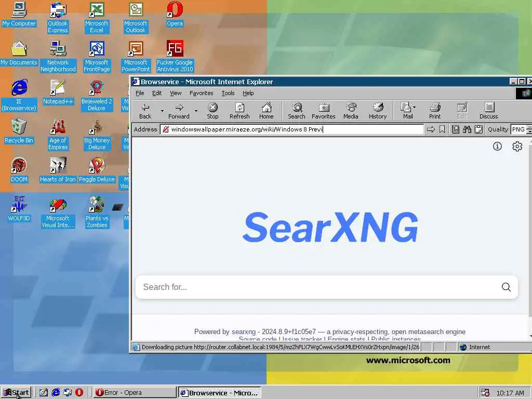
Task: Open the History toolbar button
Action: (378, 111)
